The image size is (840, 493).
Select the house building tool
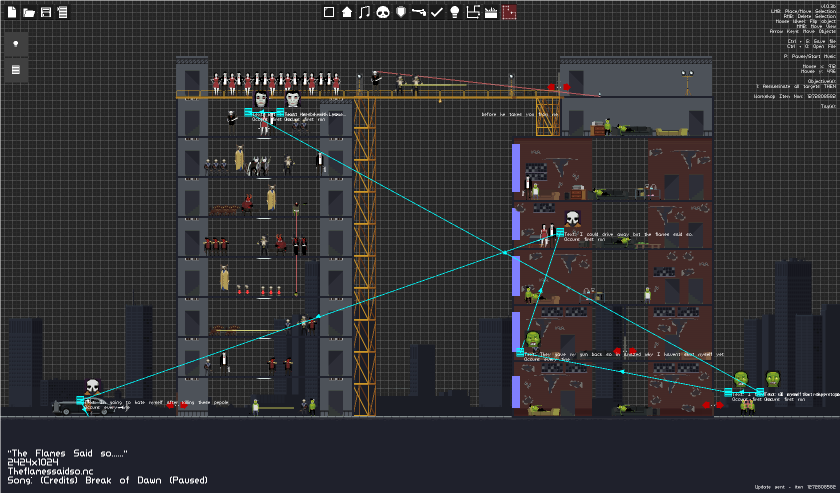(x=347, y=12)
